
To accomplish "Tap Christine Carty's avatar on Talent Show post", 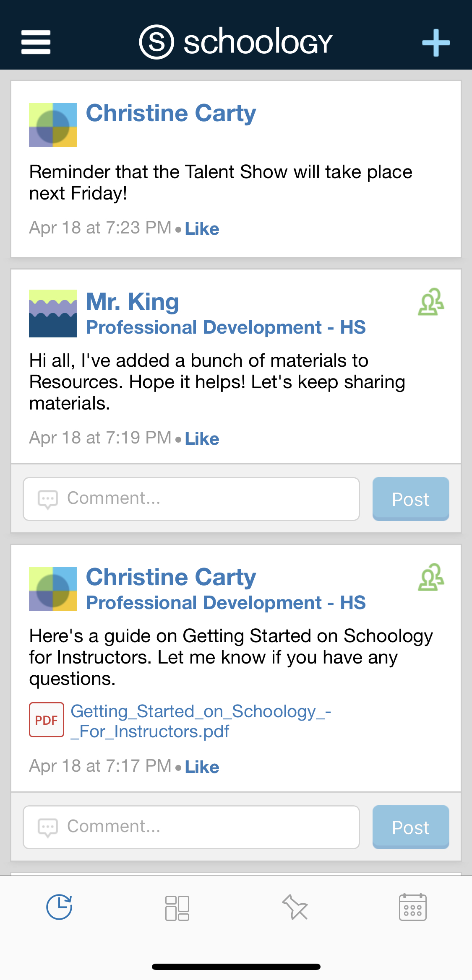I will tap(53, 125).
